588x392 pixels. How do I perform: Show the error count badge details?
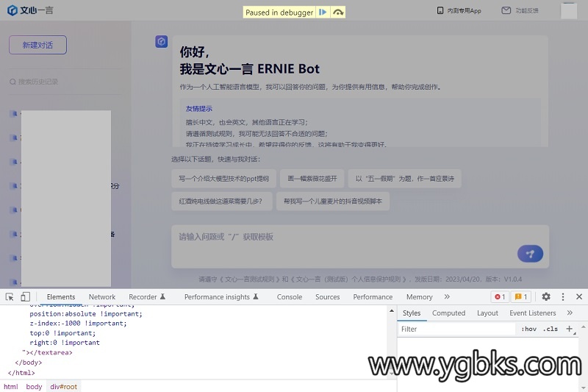coord(500,296)
